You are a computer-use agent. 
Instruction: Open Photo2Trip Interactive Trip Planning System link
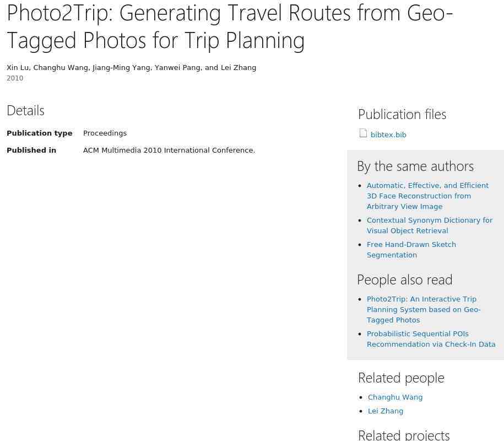(x=423, y=310)
